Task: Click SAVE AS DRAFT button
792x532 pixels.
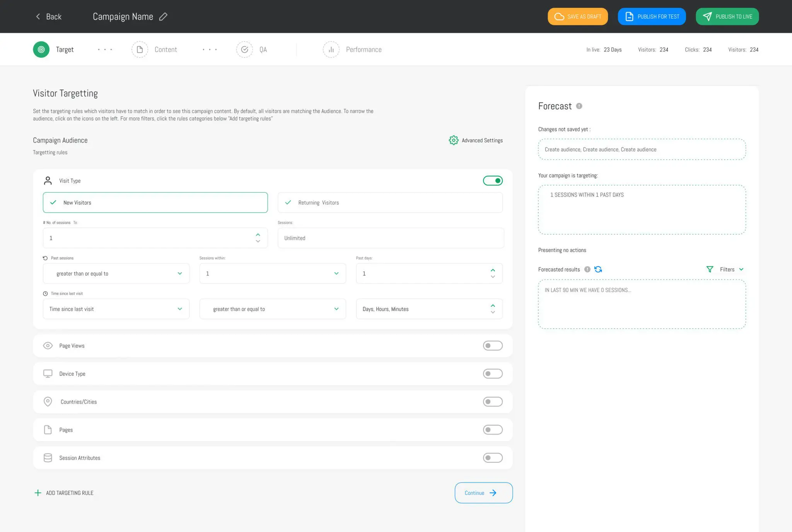Action: [x=577, y=16]
